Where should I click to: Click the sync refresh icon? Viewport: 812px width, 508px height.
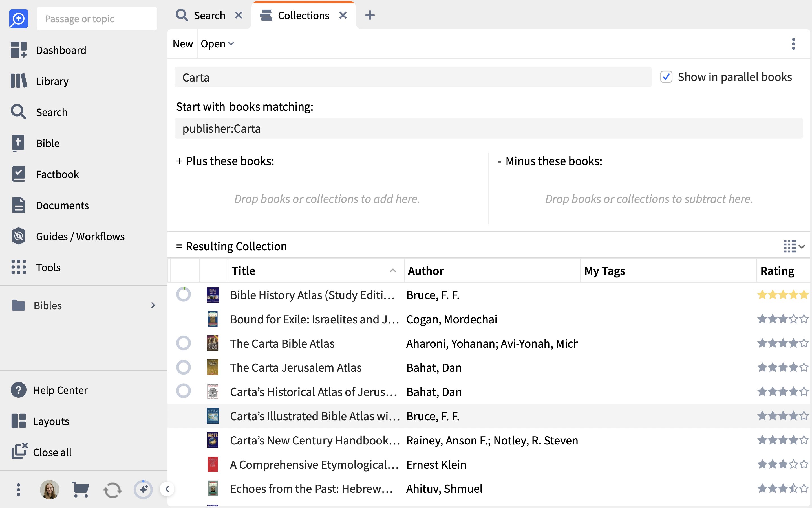[x=112, y=490]
